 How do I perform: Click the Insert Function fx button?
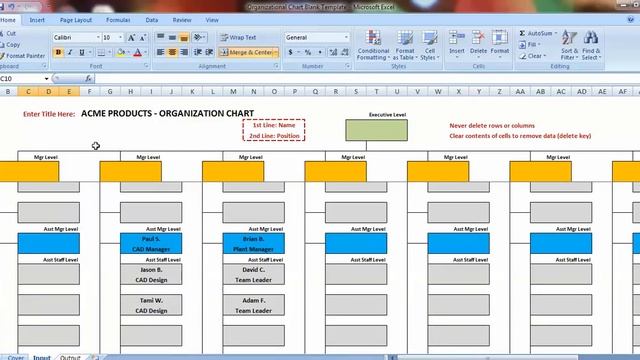pos(88,78)
